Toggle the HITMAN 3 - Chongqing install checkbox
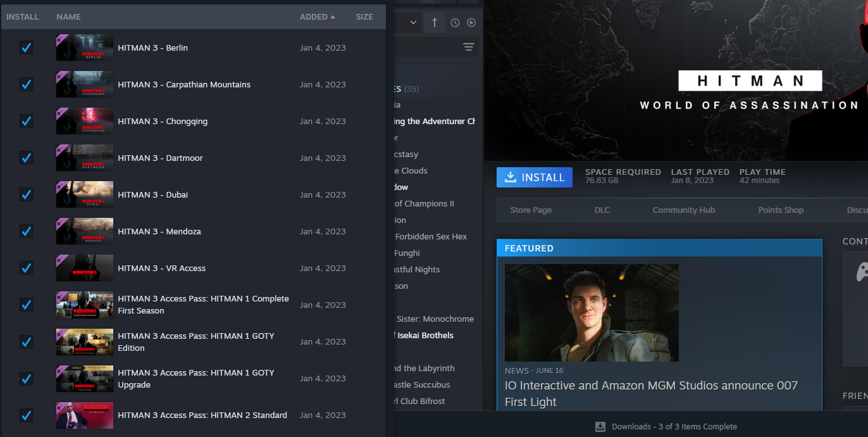 point(26,121)
